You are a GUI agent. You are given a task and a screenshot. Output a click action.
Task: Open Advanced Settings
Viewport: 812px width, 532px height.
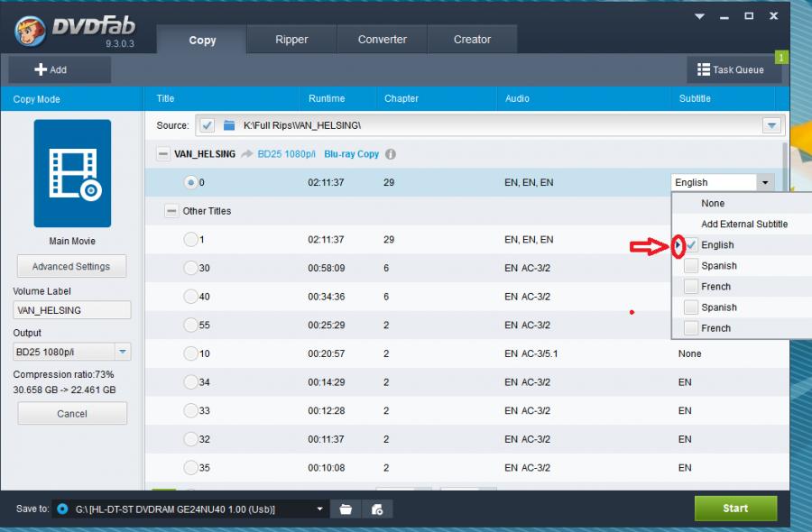71,267
